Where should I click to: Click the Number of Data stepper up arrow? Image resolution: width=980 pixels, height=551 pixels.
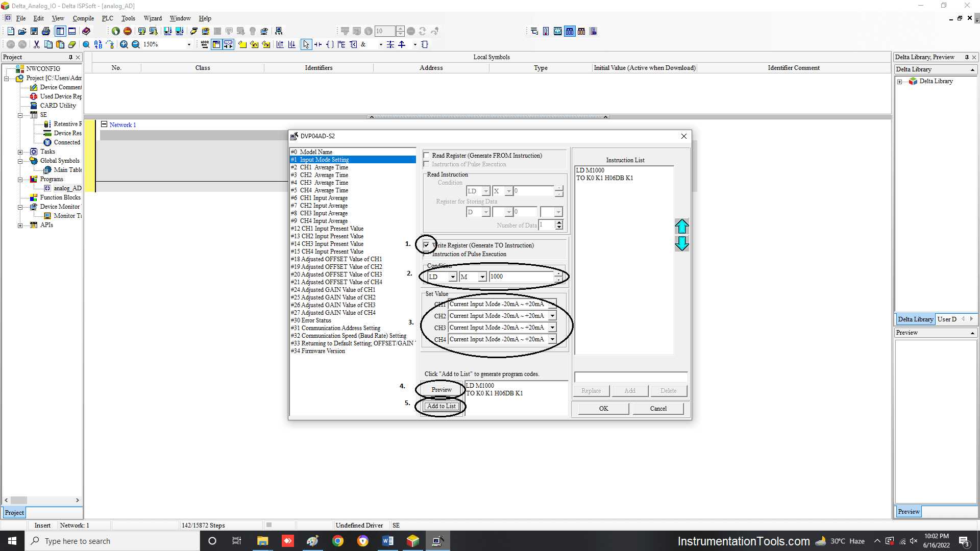click(559, 222)
